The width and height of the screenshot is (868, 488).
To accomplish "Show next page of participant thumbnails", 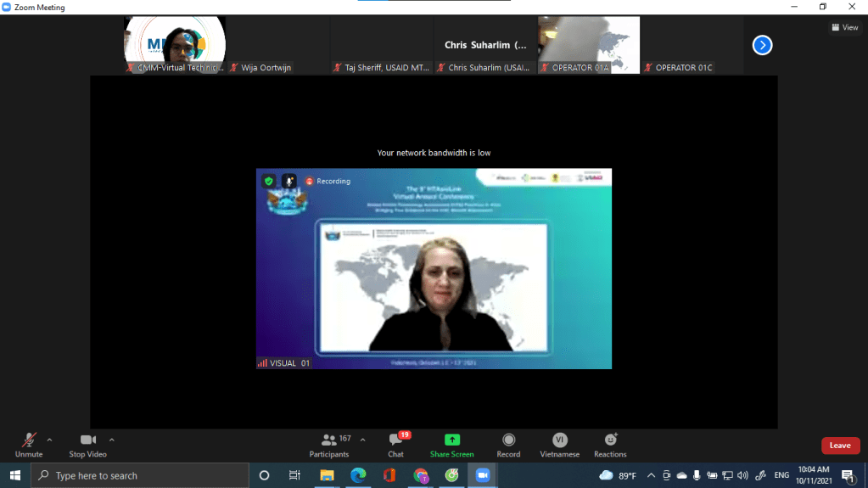I will click(x=762, y=45).
